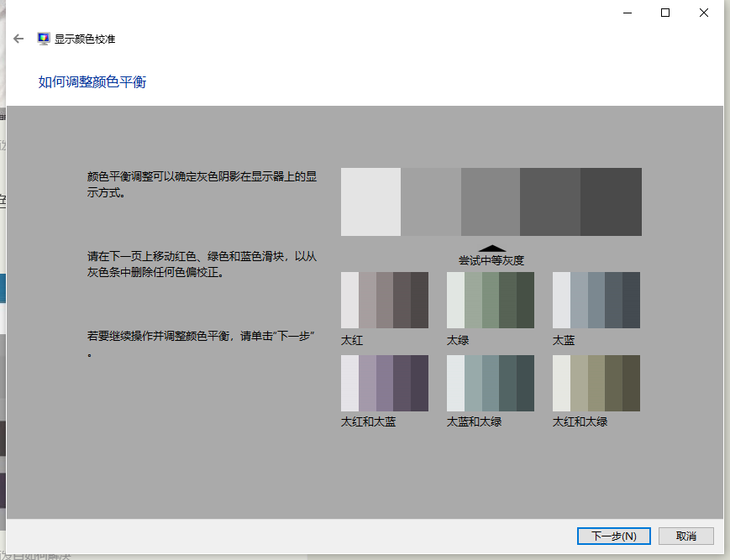Select the 太蓝和太绿 sample image
Viewport: 730px width, 560px height.
491,383
